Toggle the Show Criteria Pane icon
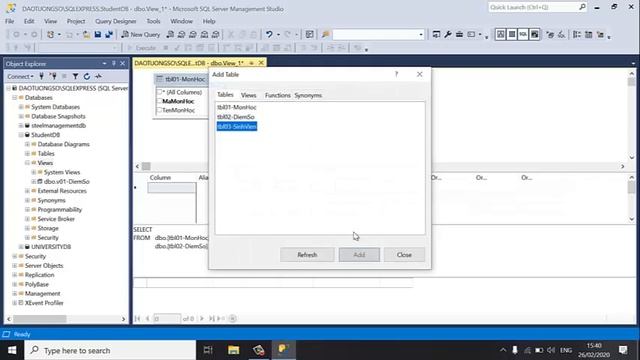This screenshot has height=360, width=640. tap(512, 35)
